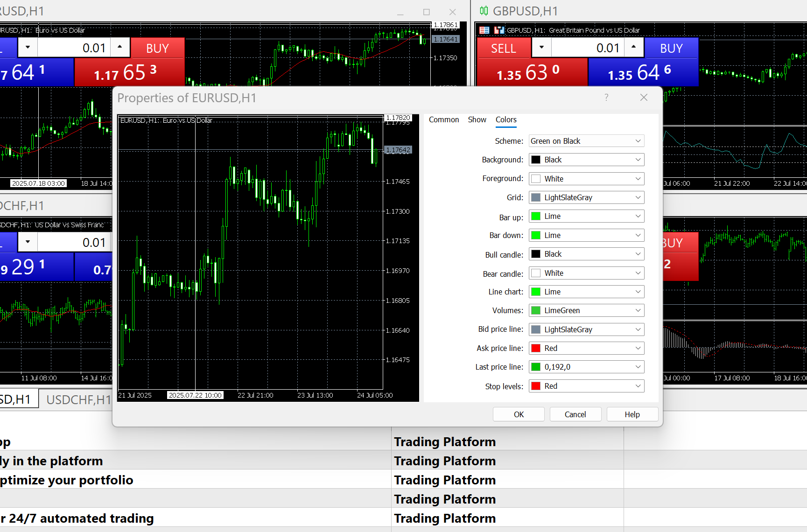This screenshot has height=532, width=807.
Task: Expand the Scheme dropdown showing Green on Black
Action: coord(586,141)
